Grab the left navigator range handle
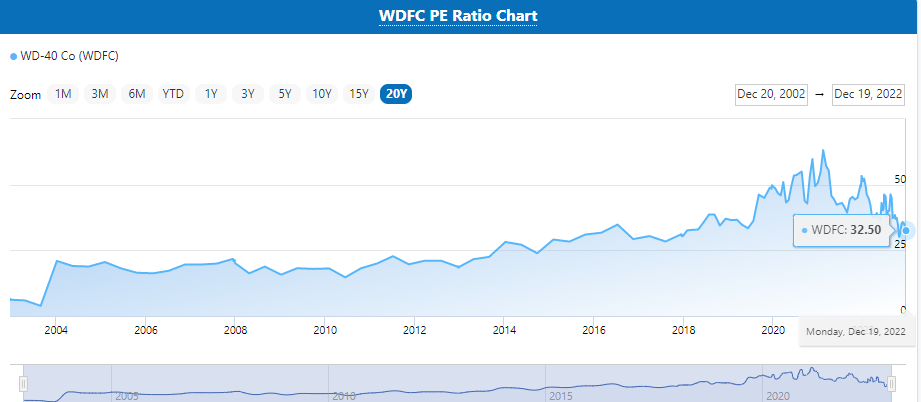 [x=23, y=384]
